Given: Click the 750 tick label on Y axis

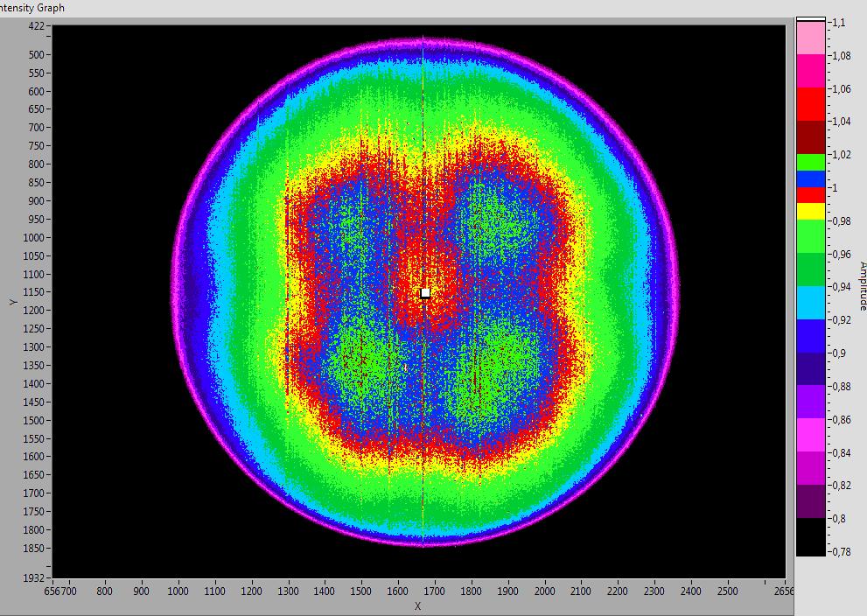Looking at the screenshot, I should (x=37, y=146).
